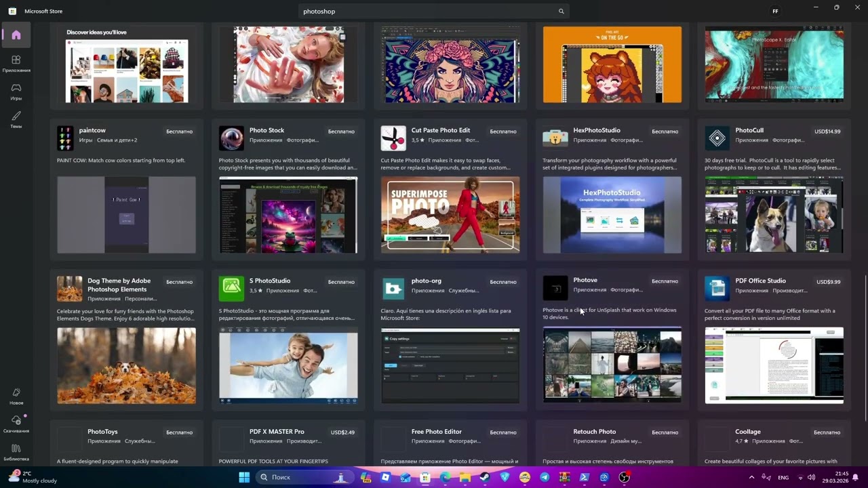This screenshot has height=488, width=868.
Task: Open Telegram from the taskbar
Action: pyautogui.click(x=545, y=477)
